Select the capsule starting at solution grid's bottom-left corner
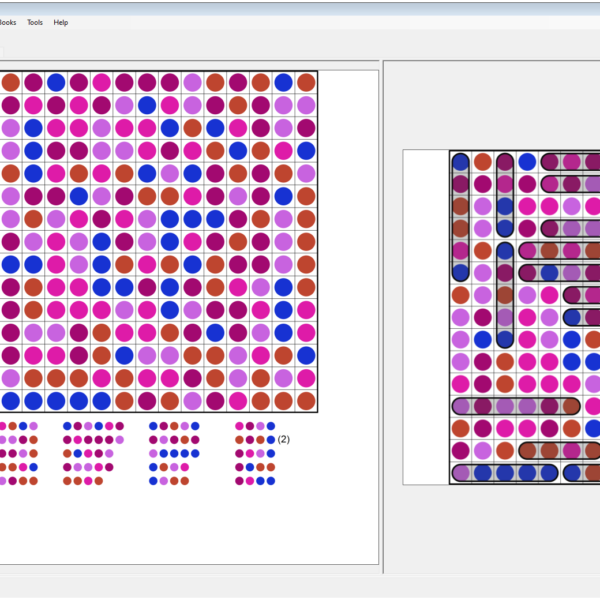 tap(503, 473)
